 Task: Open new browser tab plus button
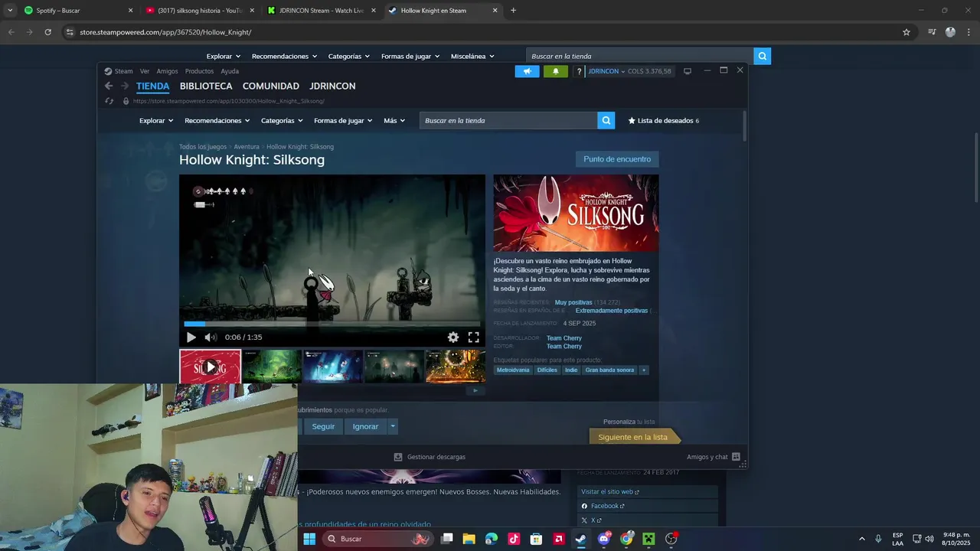[513, 11]
